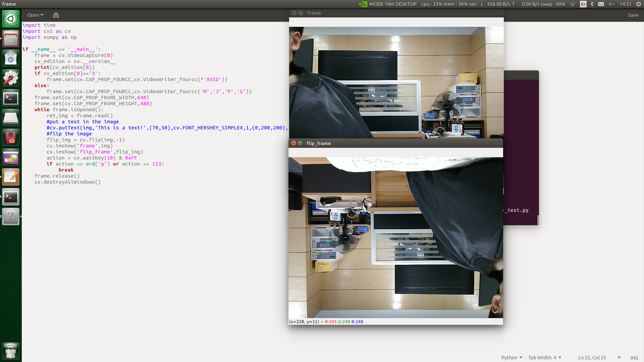Image resolution: width=644 pixels, height=362 pixels.
Task: Open Ubuntu Software center icon
Action: [x=11, y=59]
